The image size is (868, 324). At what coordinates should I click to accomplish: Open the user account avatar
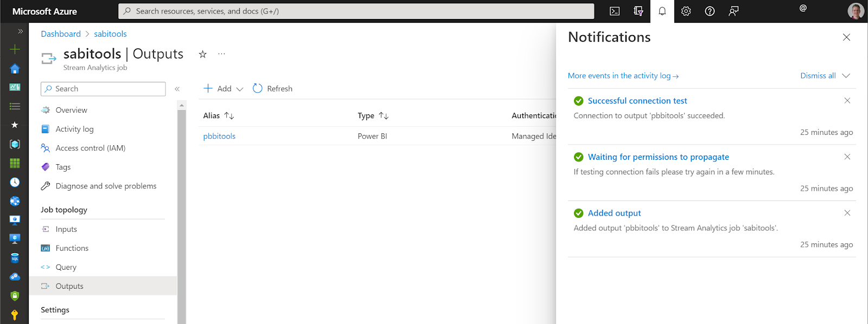pos(856,11)
